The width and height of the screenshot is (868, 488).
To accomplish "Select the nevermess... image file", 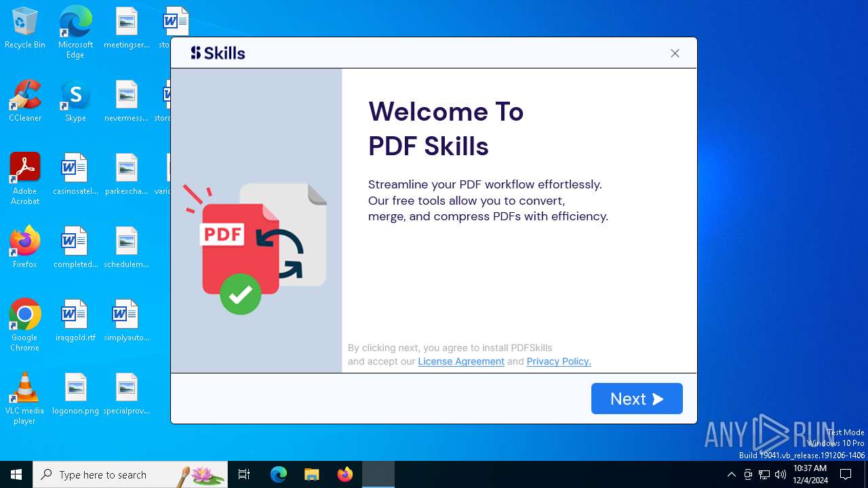I will pyautogui.click(x=126, y=101).
